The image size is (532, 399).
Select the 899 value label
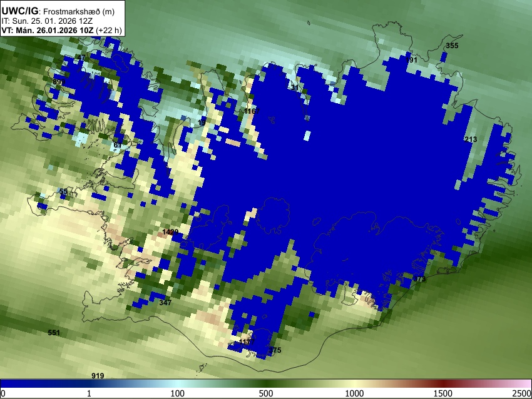coord(59,83)
